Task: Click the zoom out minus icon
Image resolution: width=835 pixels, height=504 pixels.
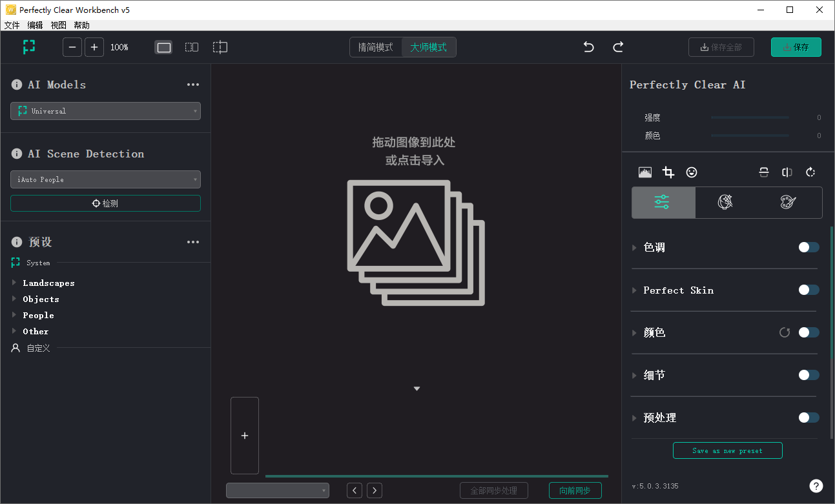Action: (x=72, y=47)
